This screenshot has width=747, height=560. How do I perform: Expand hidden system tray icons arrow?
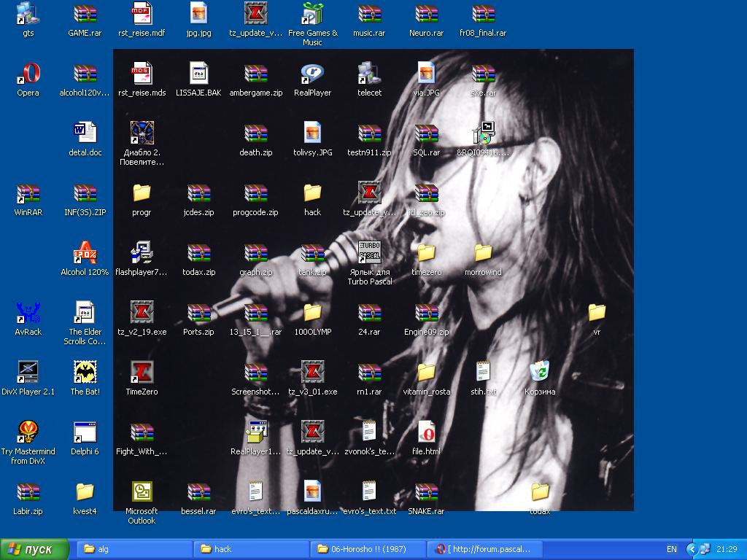pos(695,549)
